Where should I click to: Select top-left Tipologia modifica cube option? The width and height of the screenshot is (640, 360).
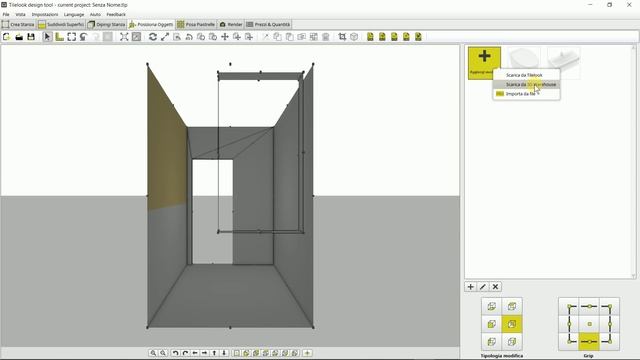(491, 306)
